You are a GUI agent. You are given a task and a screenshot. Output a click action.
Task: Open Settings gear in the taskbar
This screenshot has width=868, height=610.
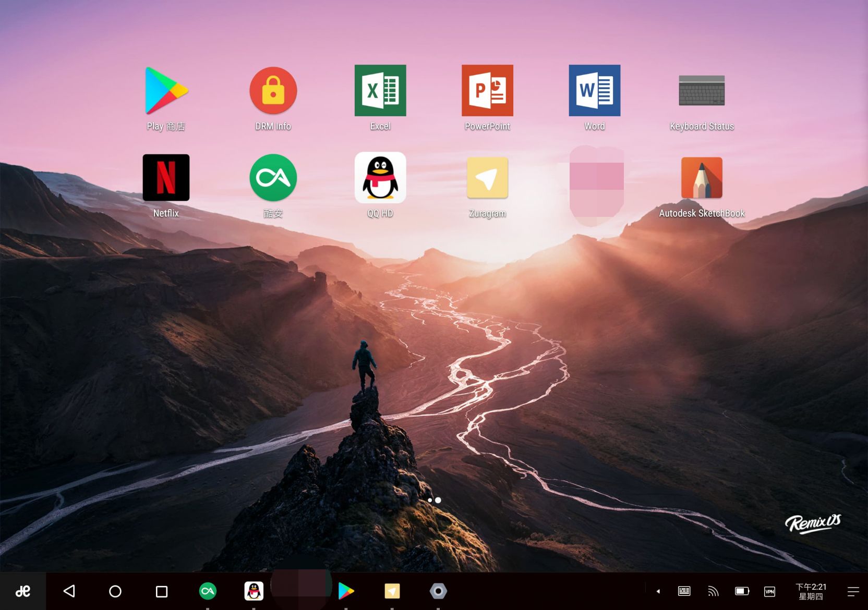point(438,591)
